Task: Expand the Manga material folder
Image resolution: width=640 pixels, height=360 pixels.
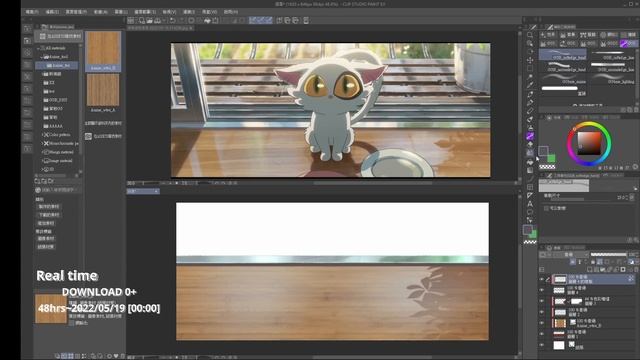Action: coord(42,152)
